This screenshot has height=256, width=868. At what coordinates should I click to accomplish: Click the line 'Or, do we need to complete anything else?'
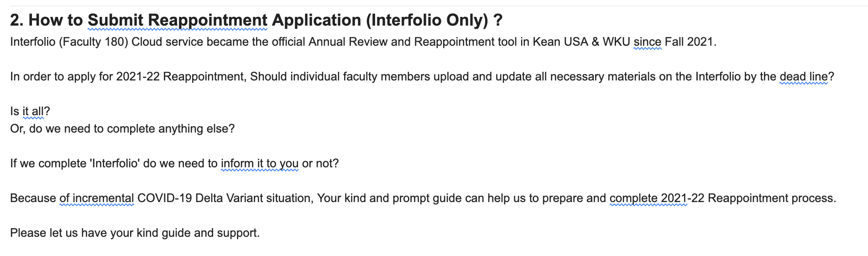pos(122,129)
